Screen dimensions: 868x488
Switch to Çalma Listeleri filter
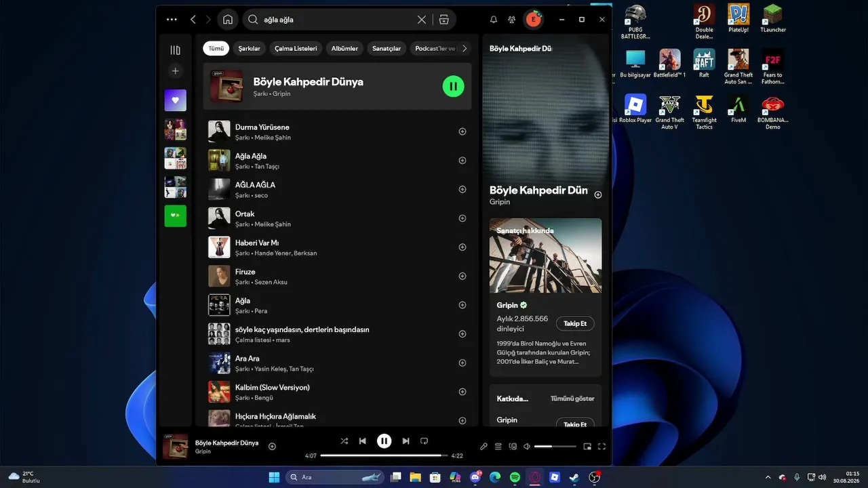296,48
